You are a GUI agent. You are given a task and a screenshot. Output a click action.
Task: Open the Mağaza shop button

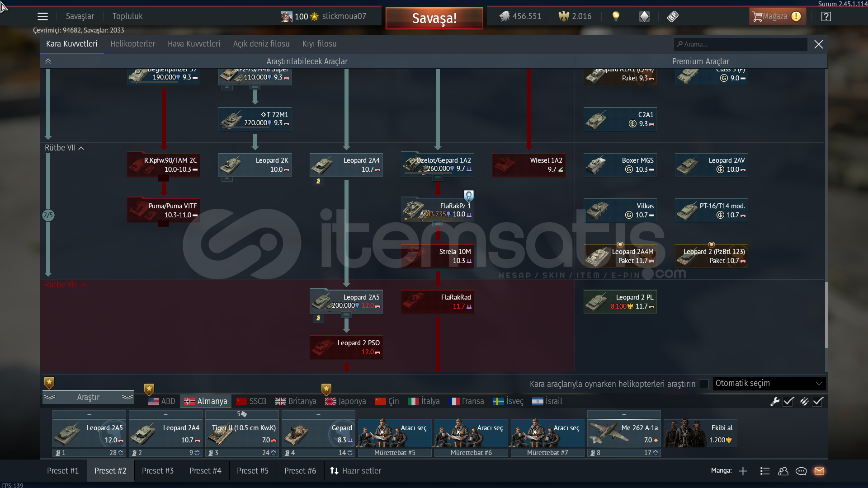point(778,16)
